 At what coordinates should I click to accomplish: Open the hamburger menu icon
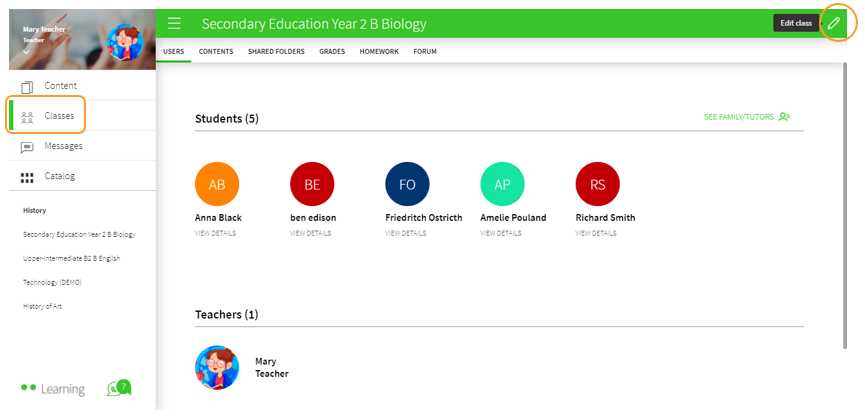click(175, 23)
